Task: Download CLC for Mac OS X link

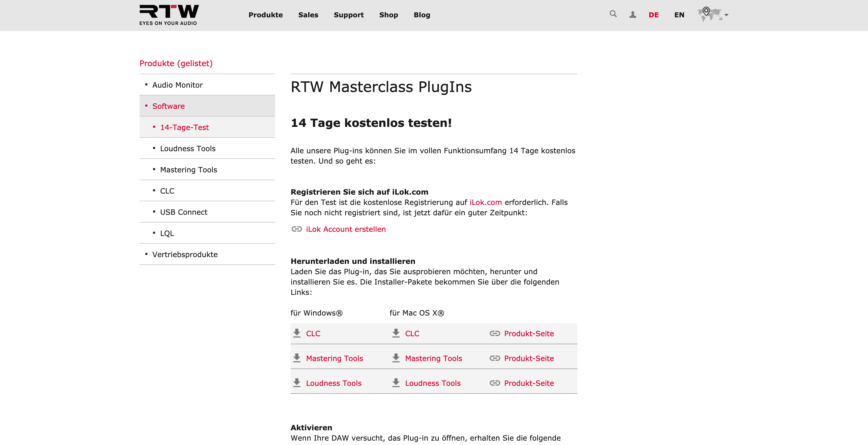Action: 412,333
